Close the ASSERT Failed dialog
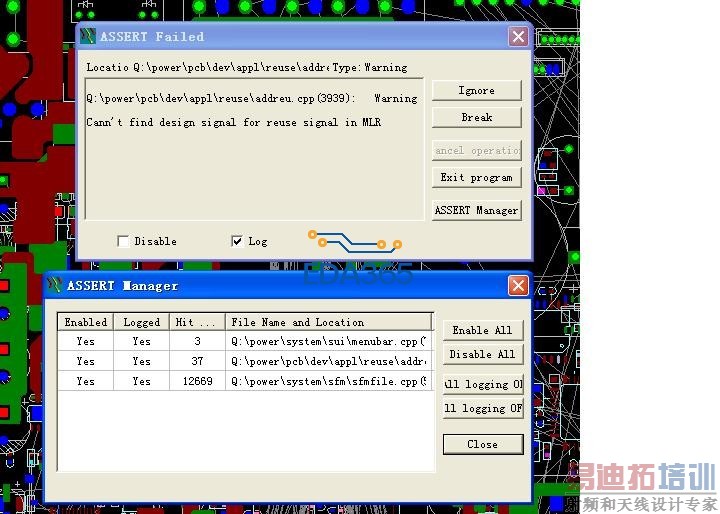 click(518, 36)
